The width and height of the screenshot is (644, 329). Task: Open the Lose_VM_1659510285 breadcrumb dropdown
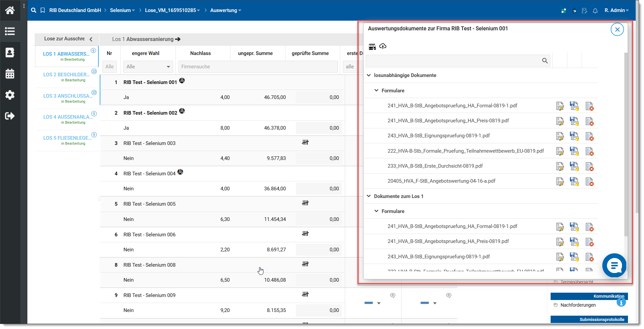172,10
